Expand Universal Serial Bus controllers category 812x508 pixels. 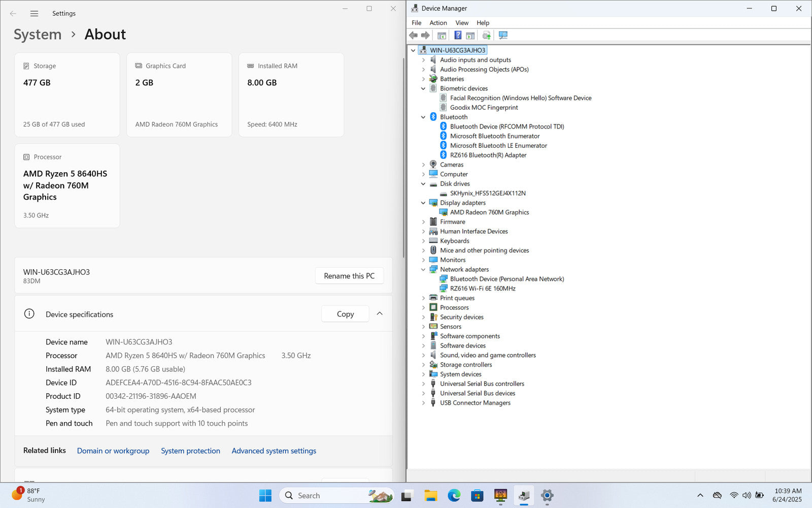pyautogui.click(x=423, y=384)
